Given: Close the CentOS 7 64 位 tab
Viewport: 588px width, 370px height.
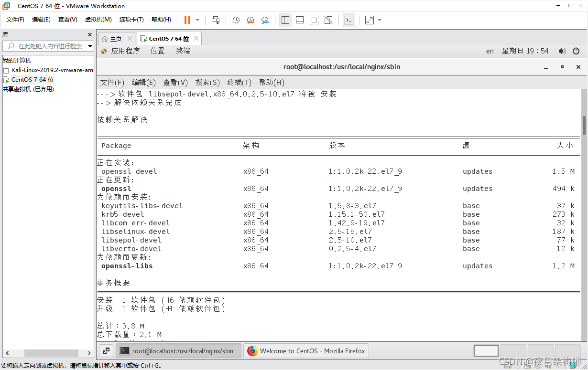Looking at the screenshot, I should tap(196, 39).
